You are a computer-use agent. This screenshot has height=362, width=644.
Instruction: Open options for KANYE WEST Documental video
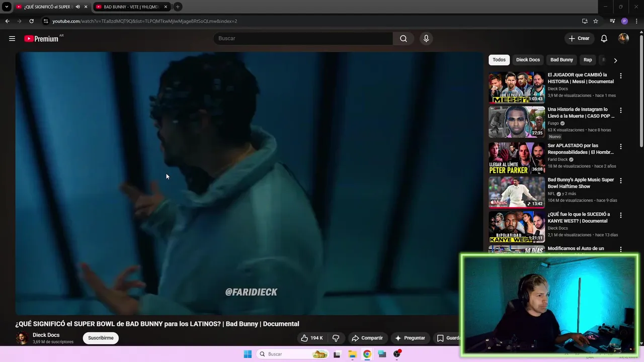tap(620, 215)
